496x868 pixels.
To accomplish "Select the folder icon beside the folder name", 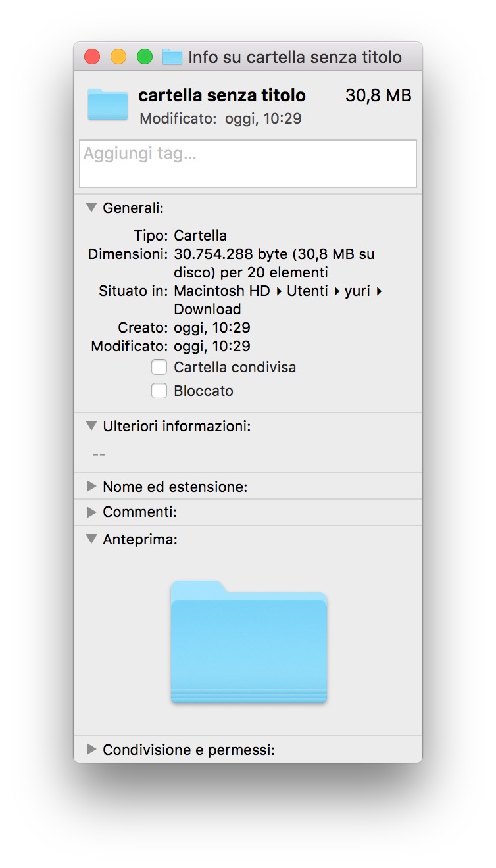I will 107,105.
